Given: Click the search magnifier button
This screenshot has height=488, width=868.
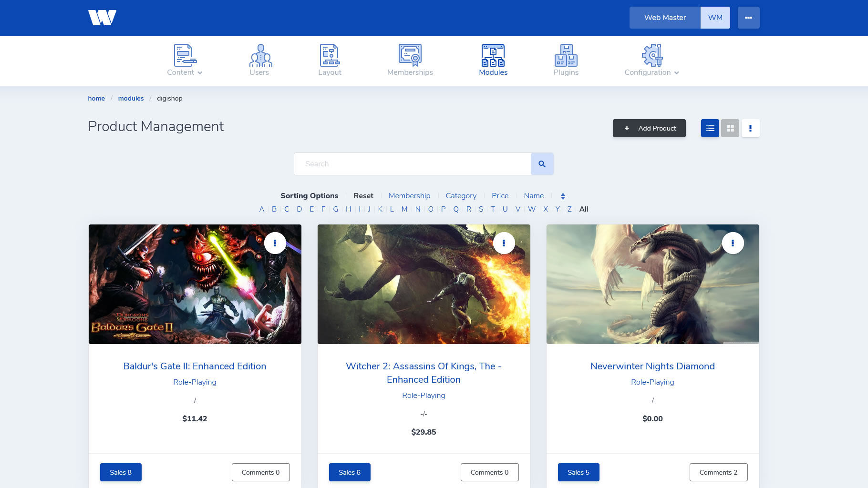Looking at the screenshot, I should [x=542, y=164].
